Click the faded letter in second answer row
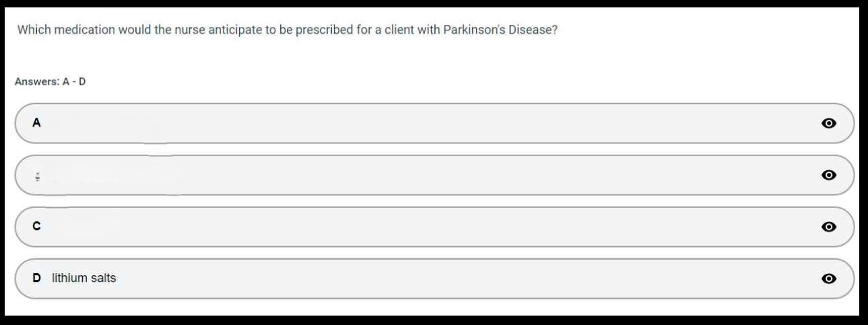 pos(38,176)
